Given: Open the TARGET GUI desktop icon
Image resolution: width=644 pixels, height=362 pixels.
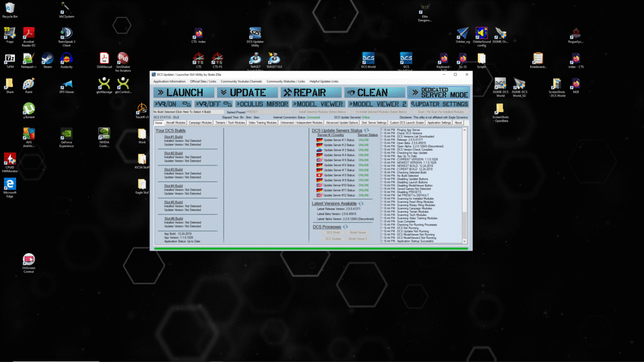Looking at the screenshot, I should coord(274,61).
